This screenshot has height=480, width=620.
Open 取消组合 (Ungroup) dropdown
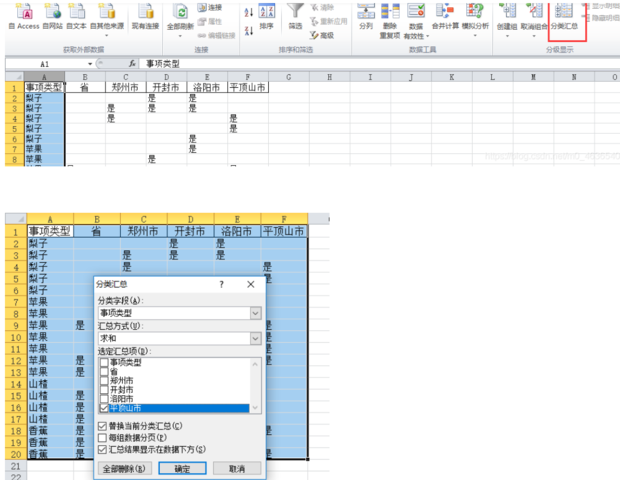(534, 21)
